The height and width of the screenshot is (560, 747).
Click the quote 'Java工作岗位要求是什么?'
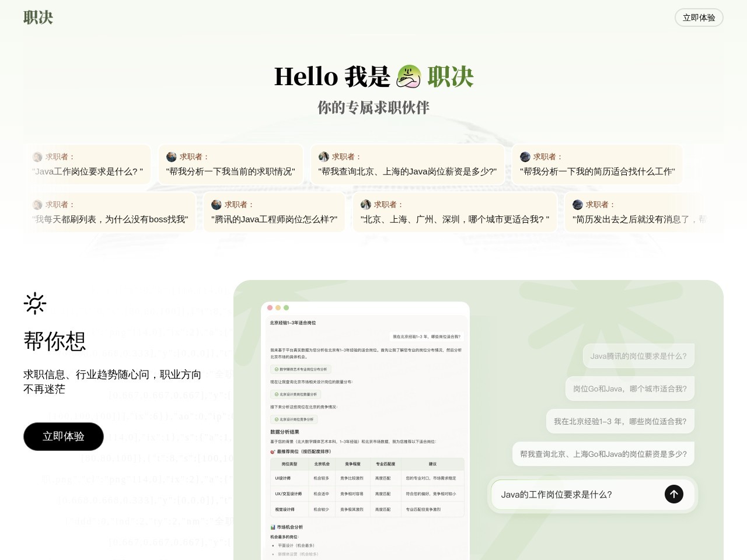88,171
